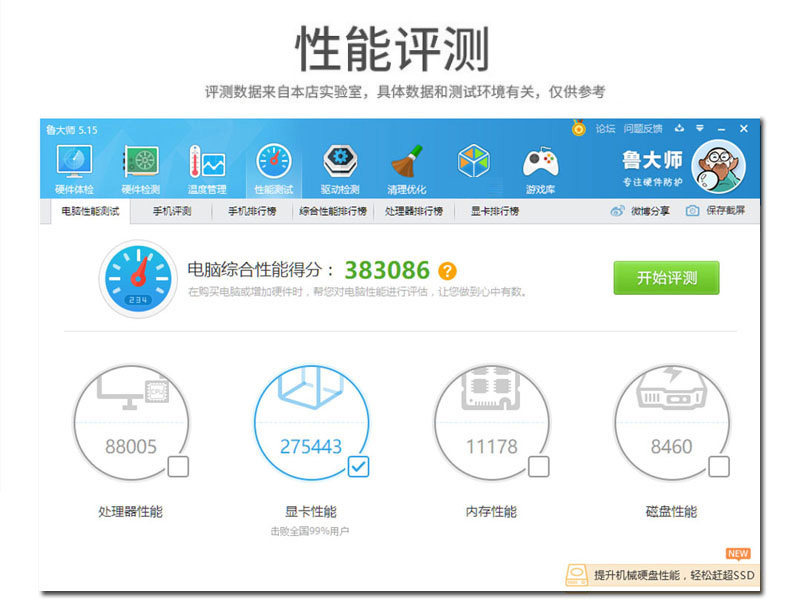Click the blue speedometer score gauge
Viewport: 800px width, 600px height.
pyautogui.click(x=138, y=279)
